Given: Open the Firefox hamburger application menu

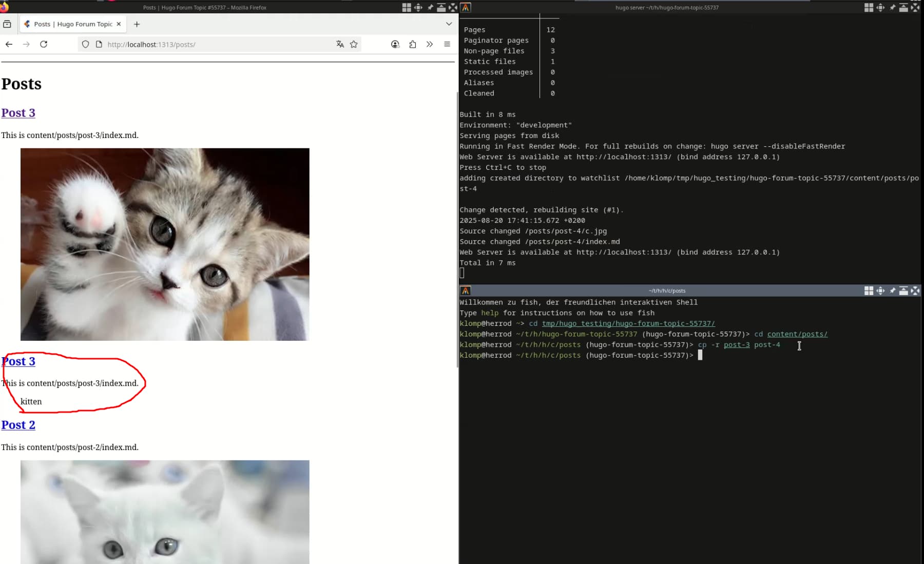Looking at the screenshot, I should coord(447,45).
